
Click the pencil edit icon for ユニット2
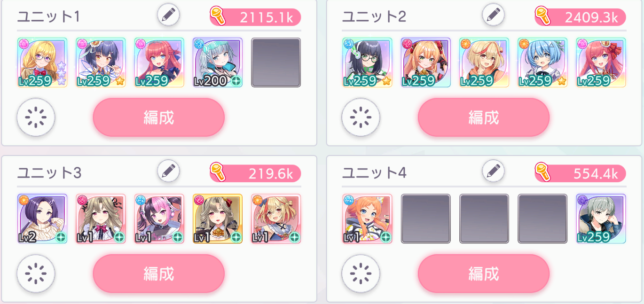pyautogui.click(x=493, y=15)
